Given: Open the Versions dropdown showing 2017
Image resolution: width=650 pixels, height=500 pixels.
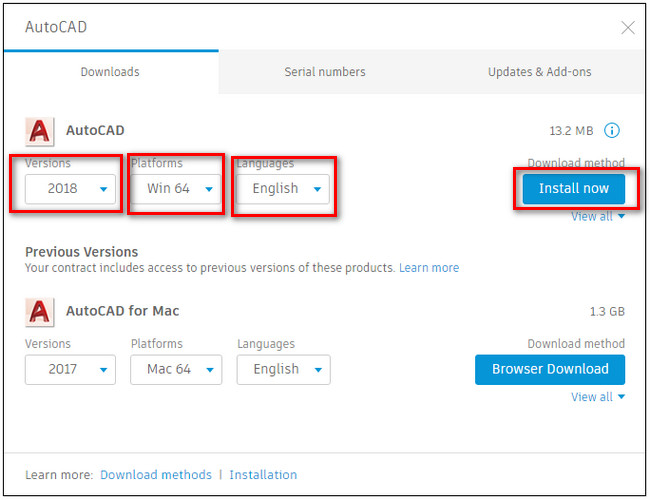Looking at the screenshot, I should click(x=70, y=369).
